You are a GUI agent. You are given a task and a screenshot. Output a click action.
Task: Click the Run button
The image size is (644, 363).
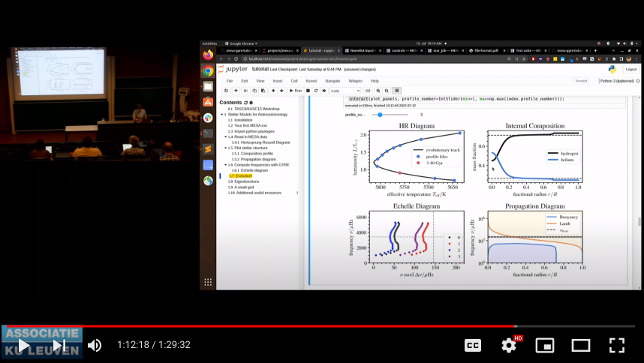[x=295, y=91]
